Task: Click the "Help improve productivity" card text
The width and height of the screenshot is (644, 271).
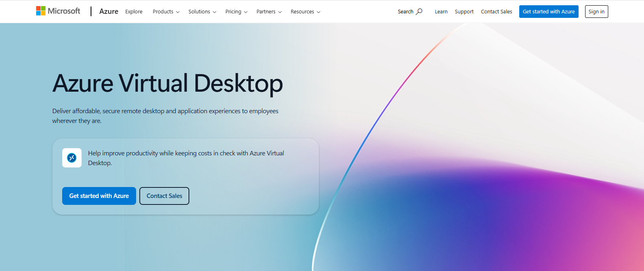Action: 186,158
